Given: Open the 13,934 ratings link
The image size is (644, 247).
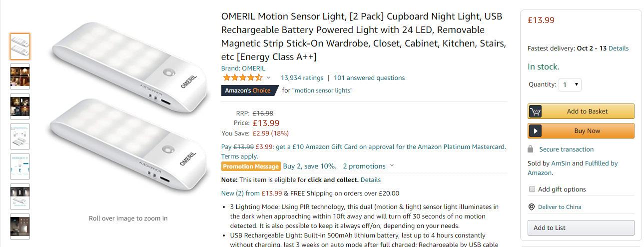Looking at the screenshot, I should pyautogui.click(x=302, y=77).
